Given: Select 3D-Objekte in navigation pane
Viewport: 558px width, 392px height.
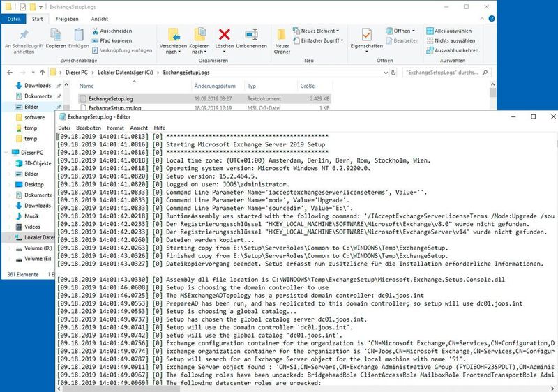Looking at the screenshot, I should coord(38,163).
